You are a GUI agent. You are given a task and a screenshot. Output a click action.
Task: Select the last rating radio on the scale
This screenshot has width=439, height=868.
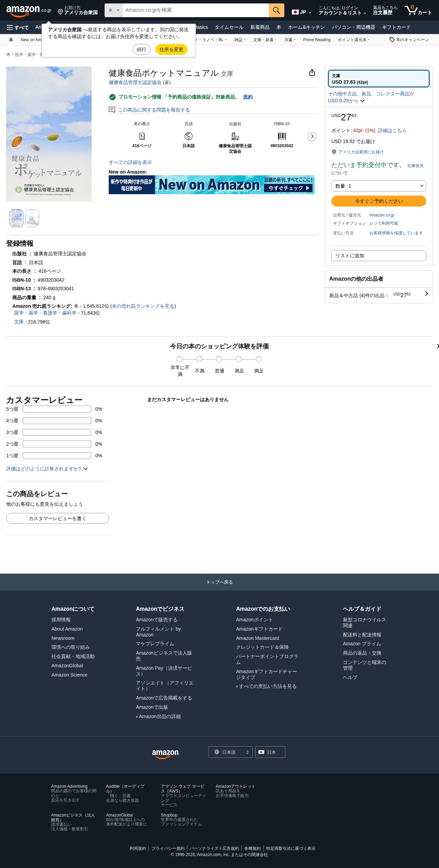tap(259, 359)
